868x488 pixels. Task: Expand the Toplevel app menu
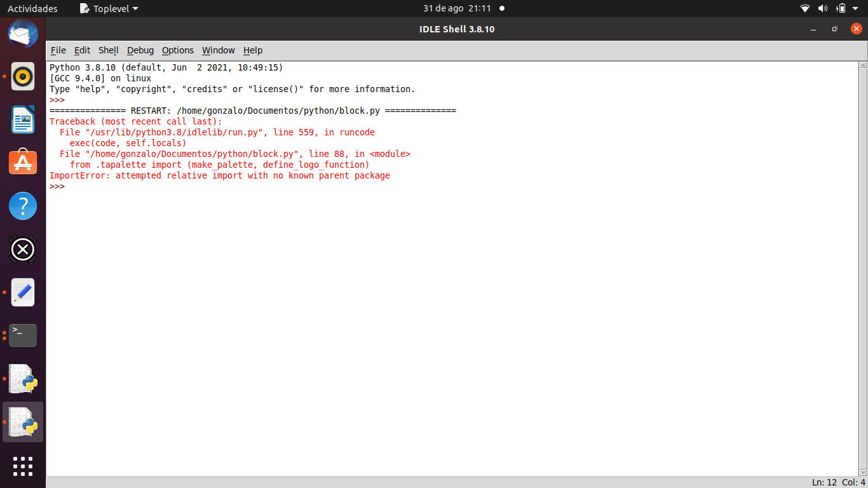109,8
